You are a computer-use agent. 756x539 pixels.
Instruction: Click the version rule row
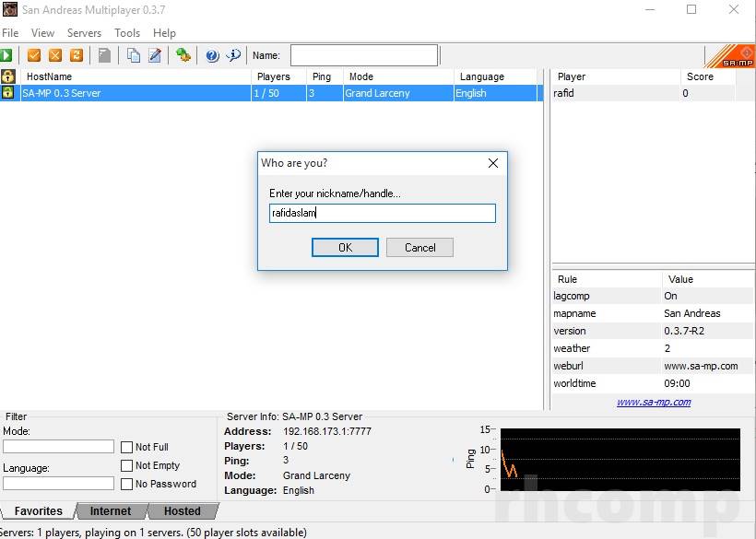coord(653,331)
